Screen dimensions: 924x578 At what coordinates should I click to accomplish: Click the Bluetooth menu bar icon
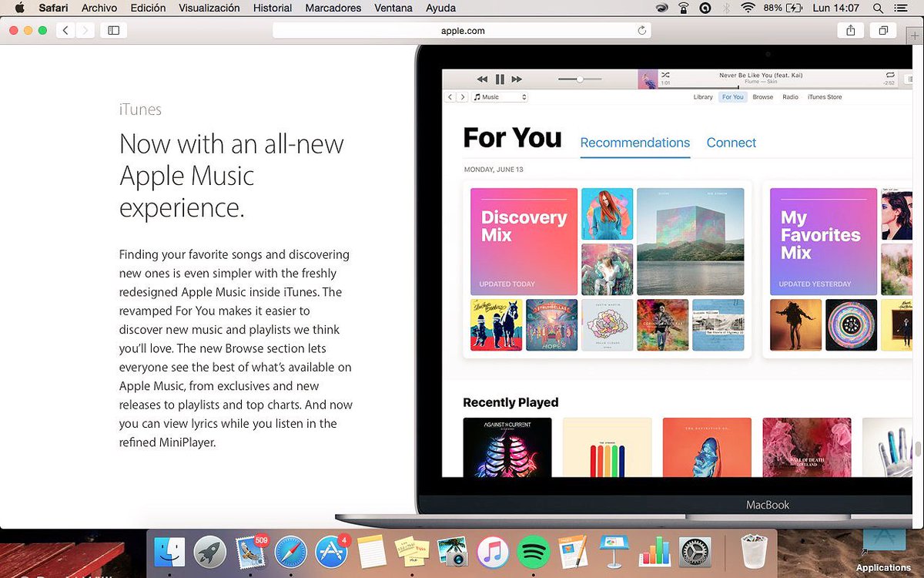tap(726, 8)
